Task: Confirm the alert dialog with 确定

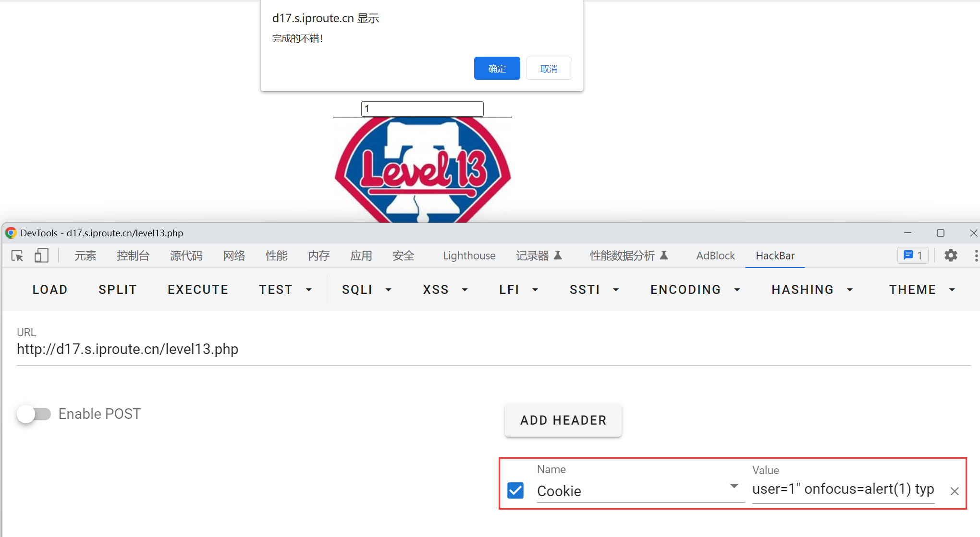Action: pyautogui.click(x=497, y=69)
